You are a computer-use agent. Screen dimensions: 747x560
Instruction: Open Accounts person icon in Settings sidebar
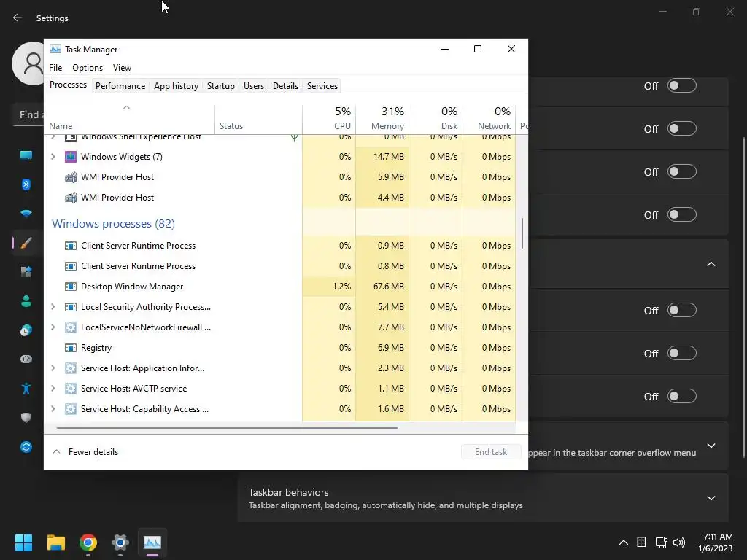pos(26,301)
